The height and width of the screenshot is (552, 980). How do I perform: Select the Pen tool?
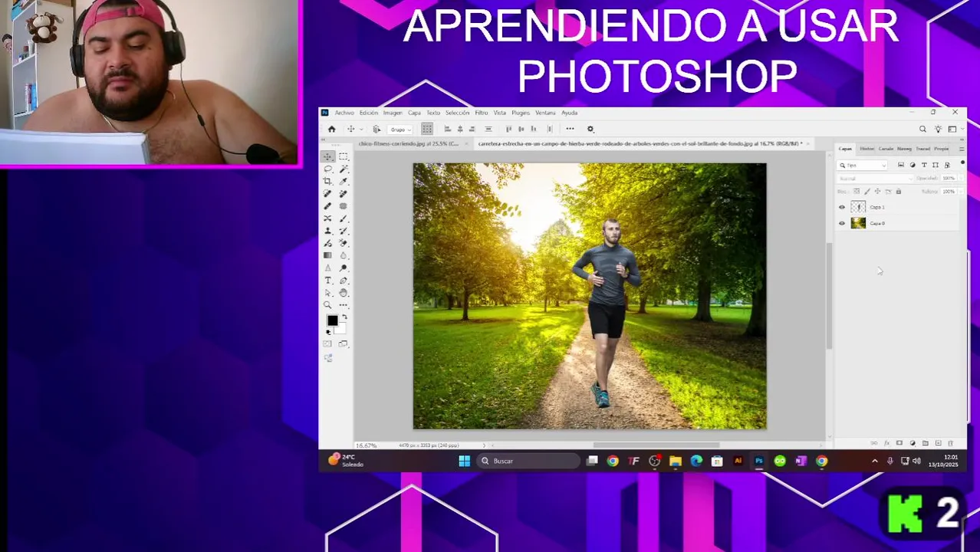[344, 280]
